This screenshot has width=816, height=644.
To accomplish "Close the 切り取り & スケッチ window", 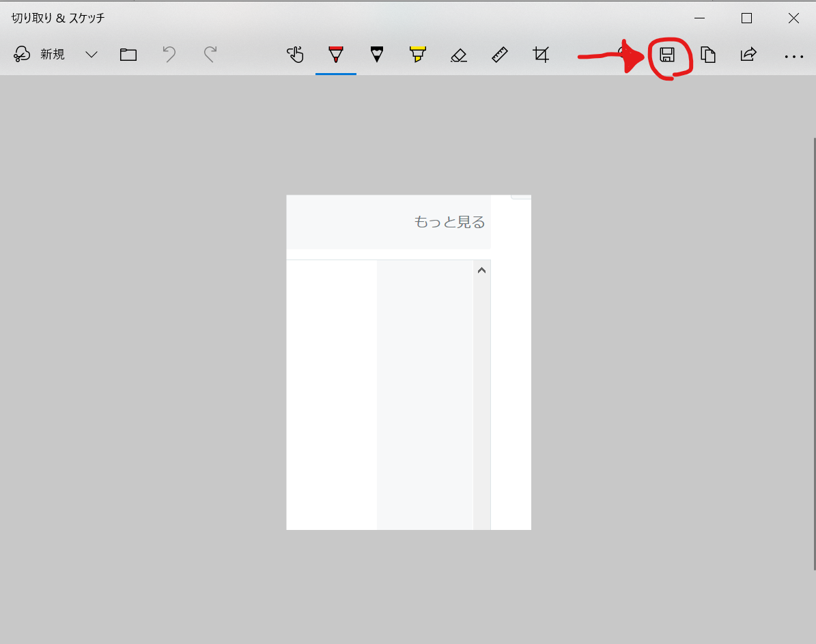I will coord(793,18).
